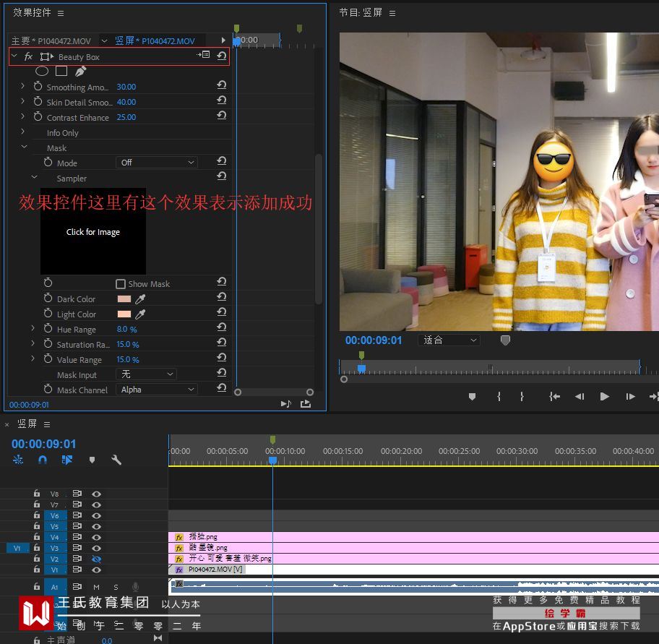Mute audio track A1

click(x=96, y=587)
